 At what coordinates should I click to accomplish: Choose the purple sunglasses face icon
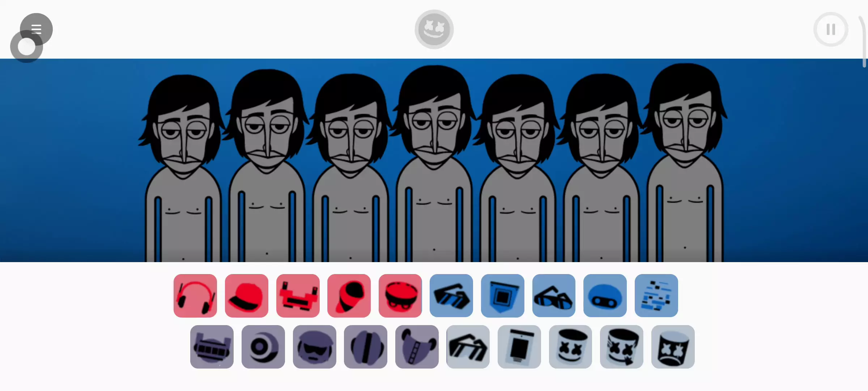click(315, 347)
